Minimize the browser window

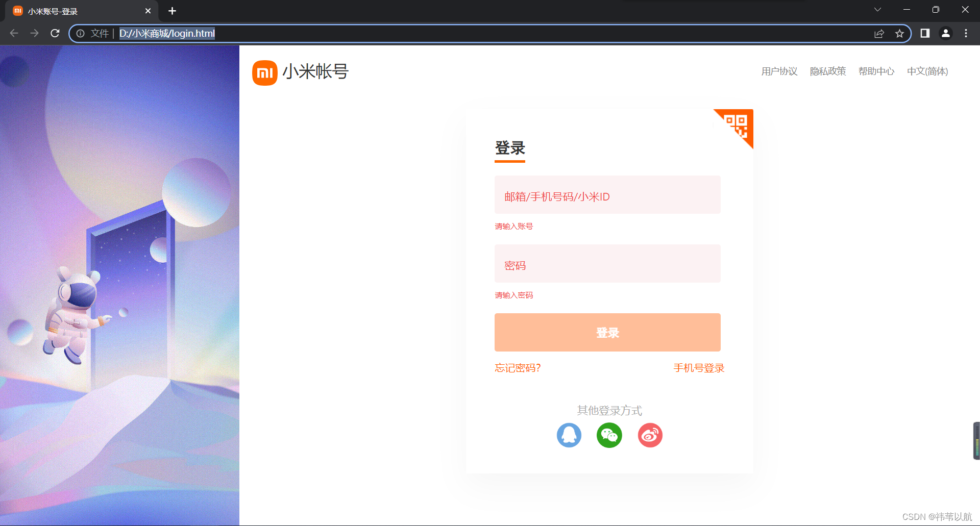click(906, 10)
